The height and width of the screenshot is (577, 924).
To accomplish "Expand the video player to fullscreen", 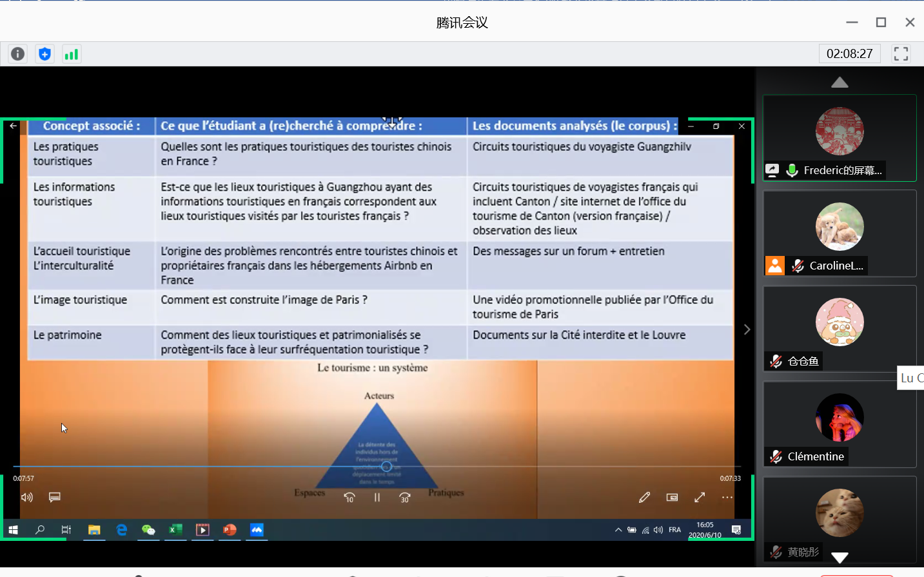I will 700,497.
